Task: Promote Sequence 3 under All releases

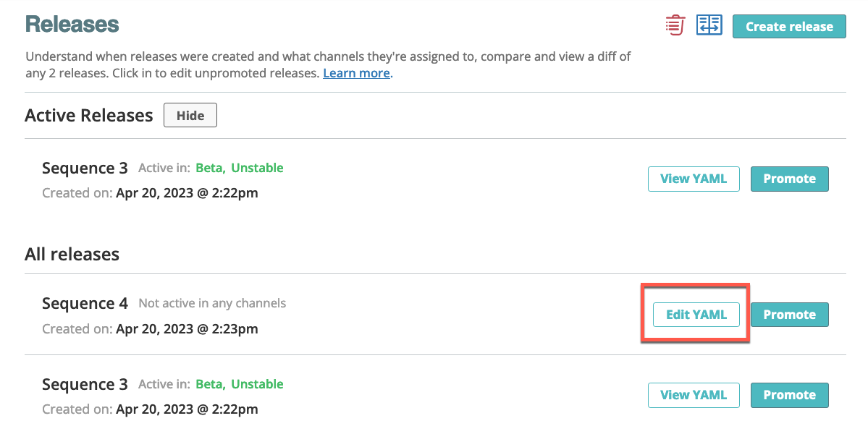Action: pos(789,395)
